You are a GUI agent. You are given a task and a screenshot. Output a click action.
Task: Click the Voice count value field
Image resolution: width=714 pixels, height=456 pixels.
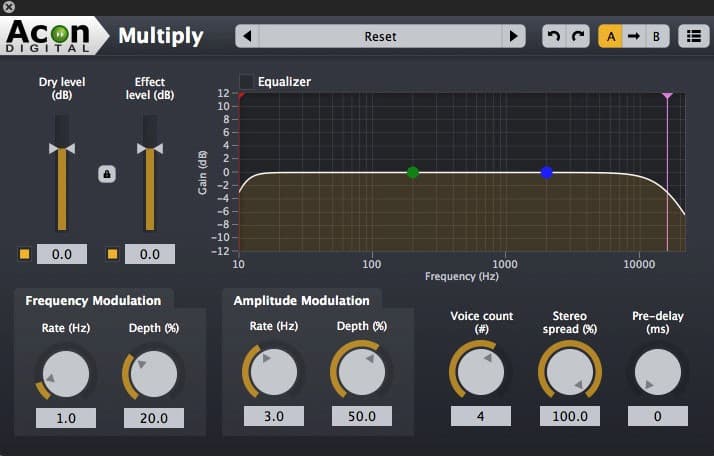click(480, 416)
